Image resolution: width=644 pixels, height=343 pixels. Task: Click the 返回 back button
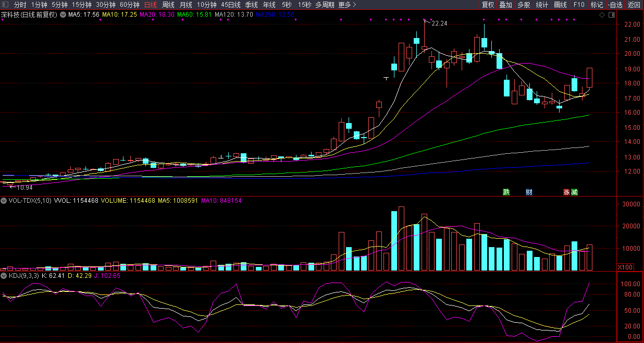click(634, 5)
